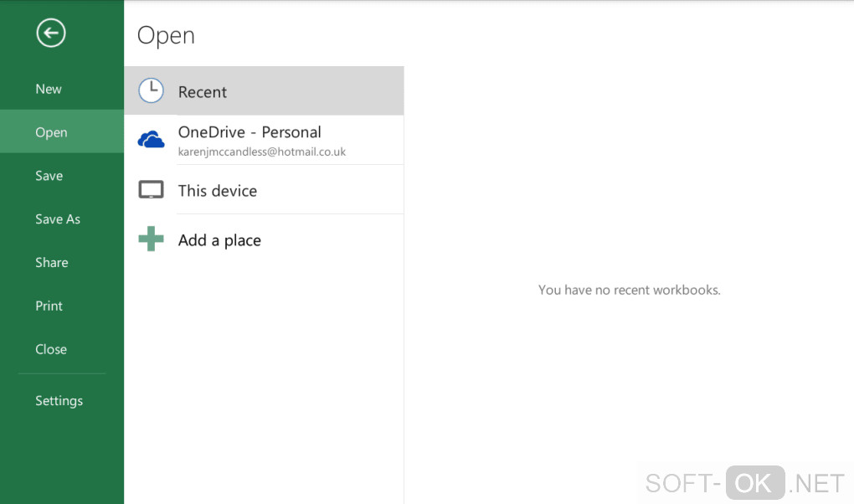Click the blue OneDrive cloud icon

[151, 140]
